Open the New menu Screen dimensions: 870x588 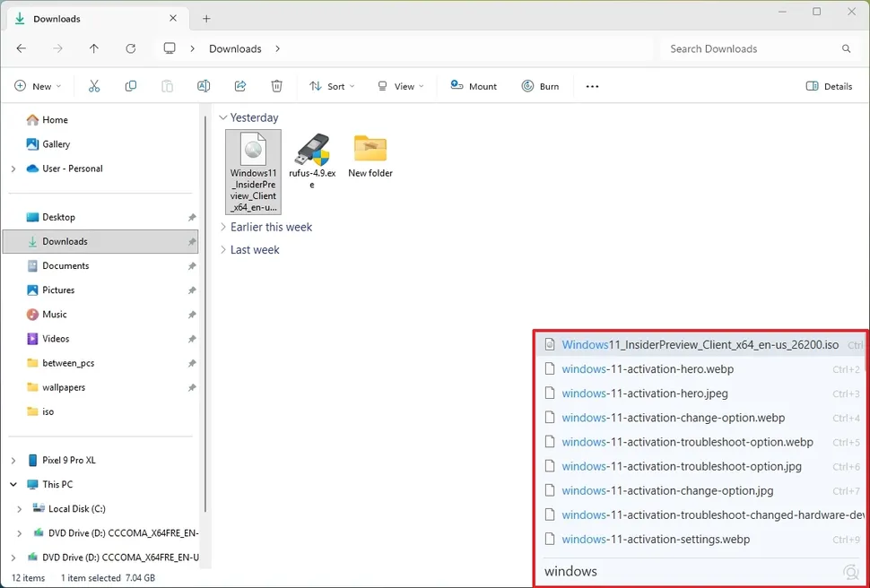click(x=38, y=86)
